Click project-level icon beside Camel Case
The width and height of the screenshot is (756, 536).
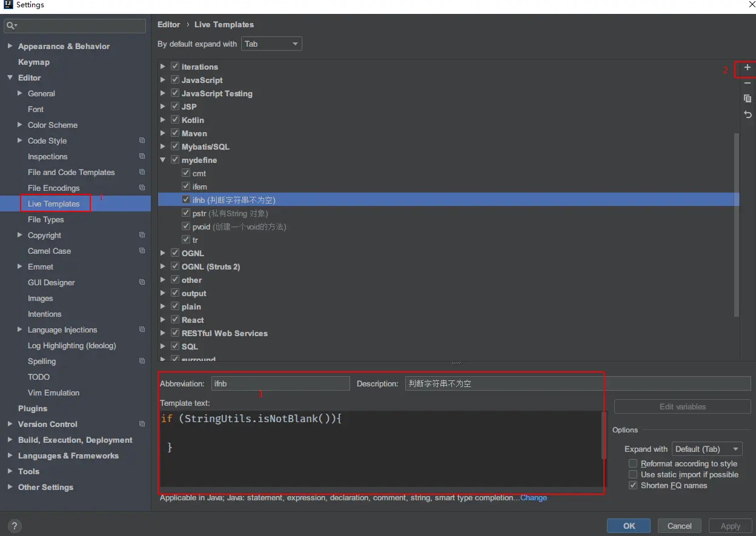[142, 251]
